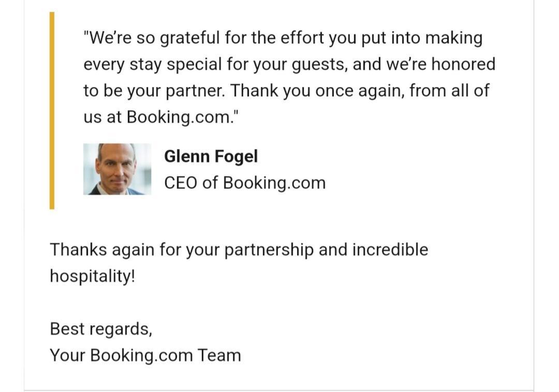Click the yellow vertical quote bar

click(52, 111)
